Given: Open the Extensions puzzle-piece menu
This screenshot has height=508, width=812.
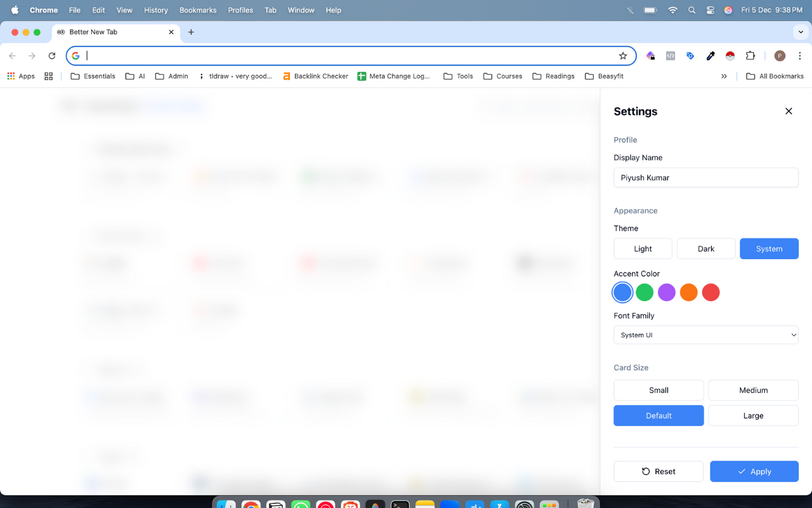Looking at the screenshot, I should [x=750, y=56].
